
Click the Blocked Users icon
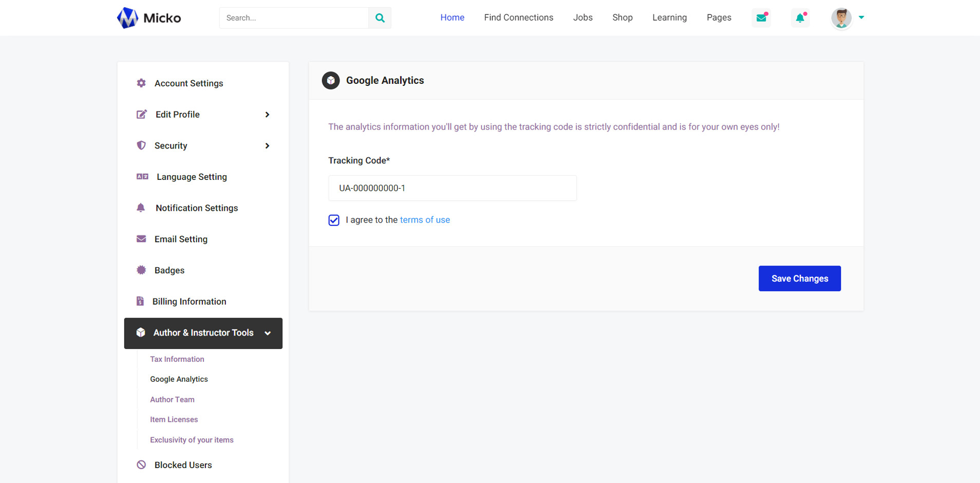pos(141,465)
